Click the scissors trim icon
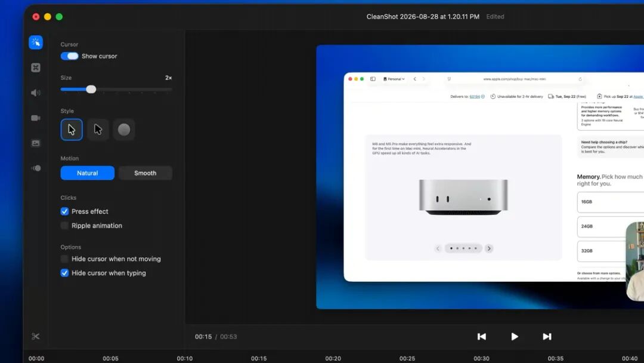644x363 pixels. (x=36, y=336)
